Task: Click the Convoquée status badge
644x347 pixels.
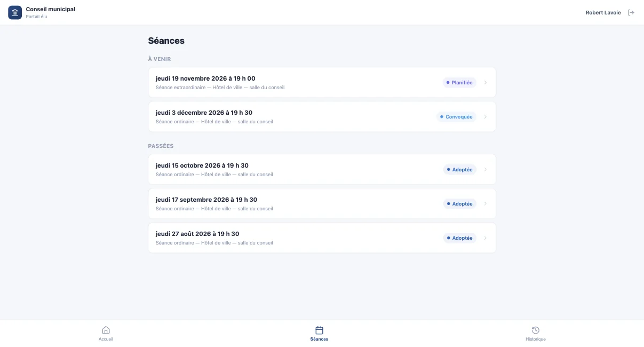Action: [456, 117]
